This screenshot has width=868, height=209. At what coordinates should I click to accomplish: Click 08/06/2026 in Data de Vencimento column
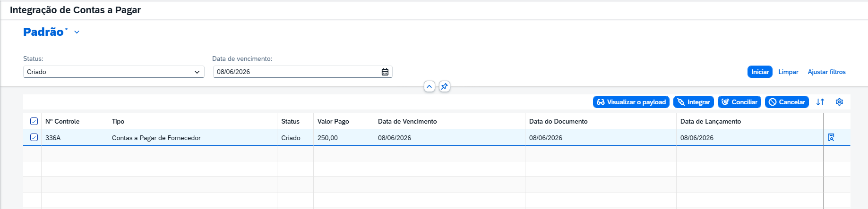(x=449, y=138)
